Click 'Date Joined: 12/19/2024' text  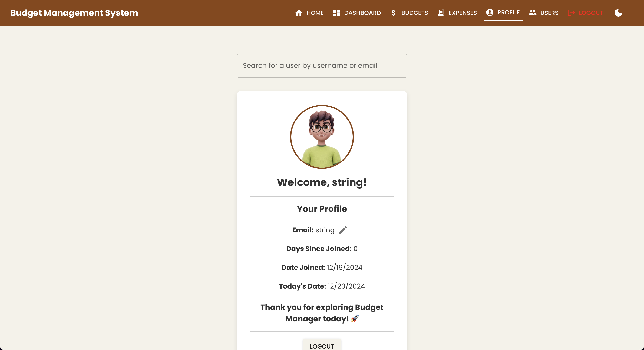[x=322, y=268]
